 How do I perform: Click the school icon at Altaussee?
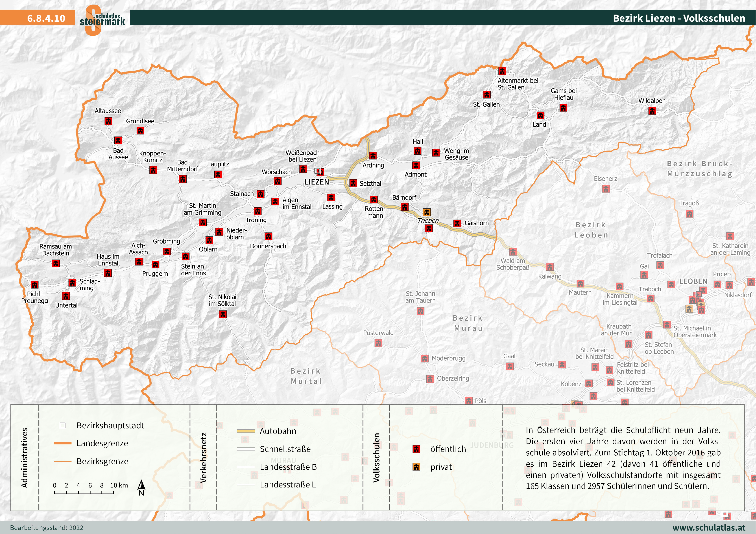(x=108, y=121)
